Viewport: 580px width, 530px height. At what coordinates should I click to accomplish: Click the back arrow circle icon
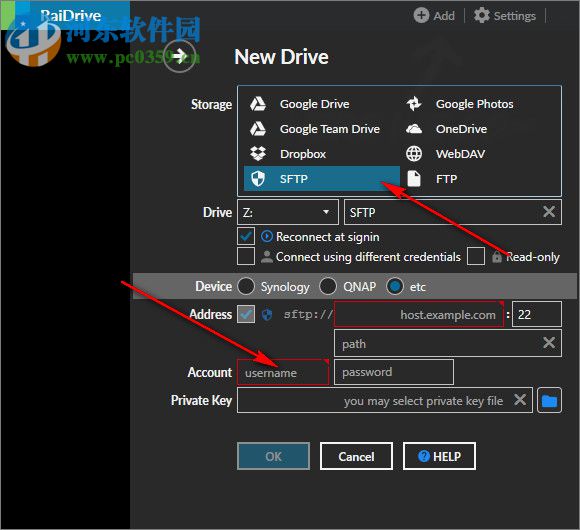[180, 56]
